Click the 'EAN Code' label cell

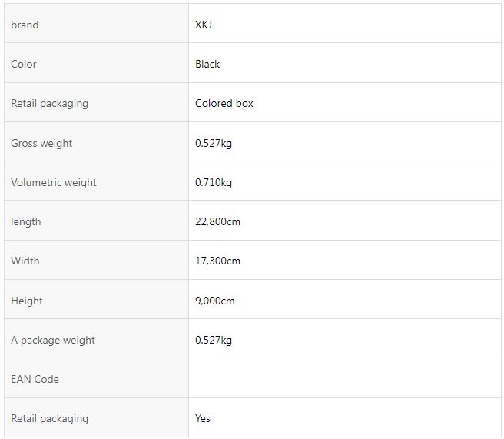click(x=96, y=378)
